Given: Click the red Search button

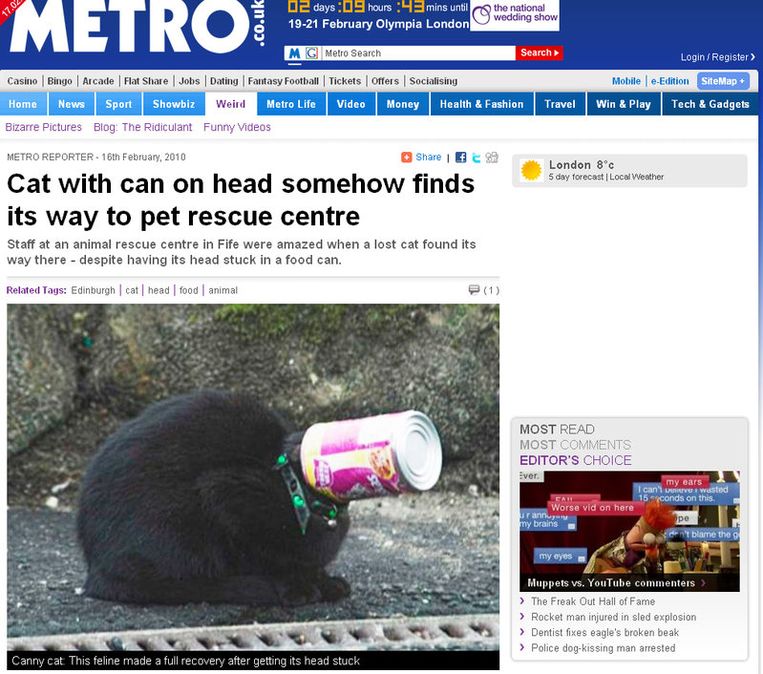Looking at the screenshot, I should click(539, 53).
